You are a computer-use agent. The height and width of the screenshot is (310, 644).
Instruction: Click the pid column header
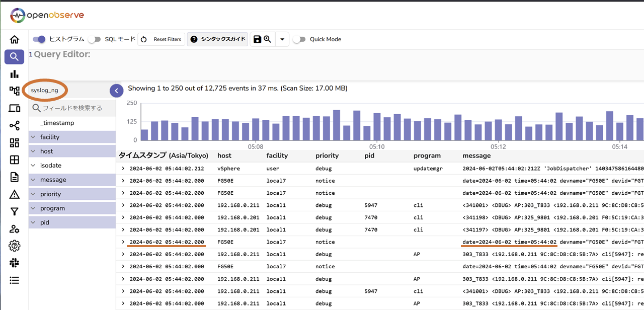click(x=369, y=156)
